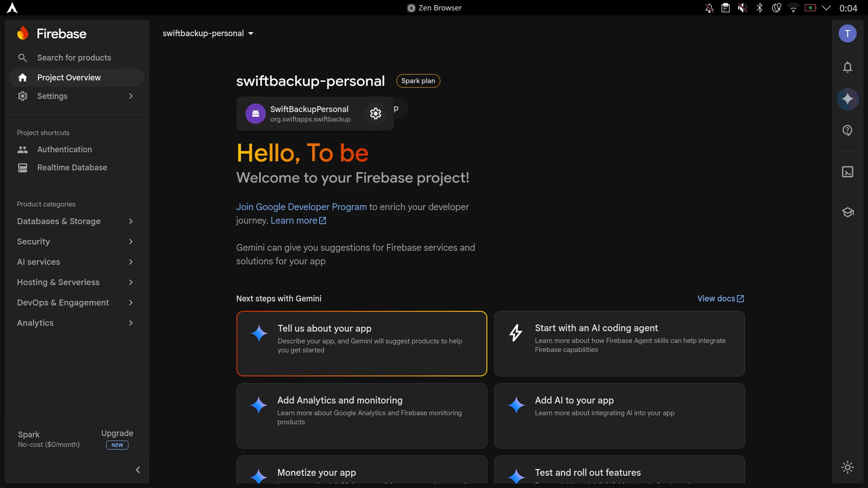868x488 pixels.
Task: Open Realtime Database shortcut
Action: click(x=77, y=168)
